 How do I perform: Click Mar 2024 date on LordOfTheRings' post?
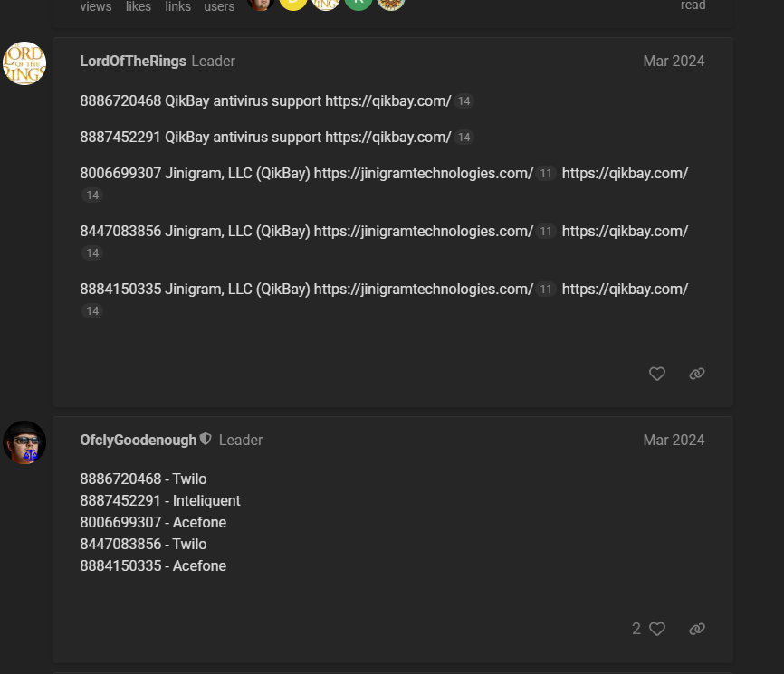pyautogui.click(x=674, y=62)
